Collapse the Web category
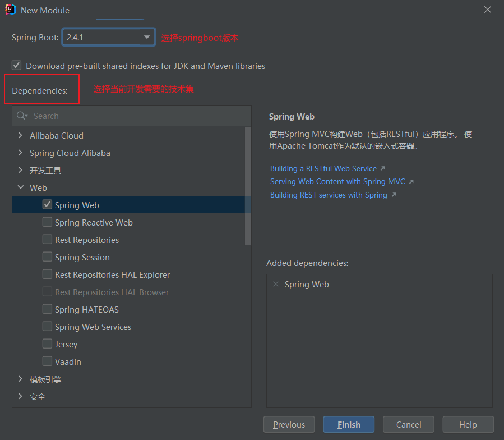This screenshot has width=504, height=440. 21,187
